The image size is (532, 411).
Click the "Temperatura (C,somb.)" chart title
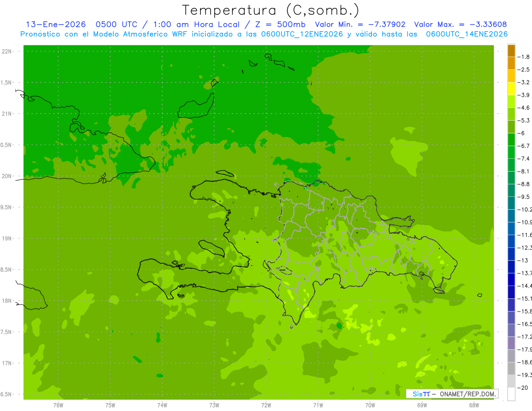[271, 10]
